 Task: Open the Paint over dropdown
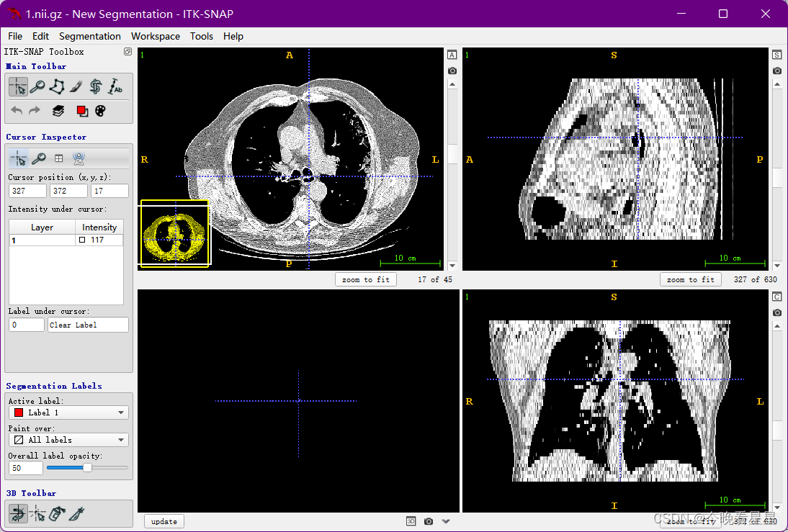coord(69,440)
